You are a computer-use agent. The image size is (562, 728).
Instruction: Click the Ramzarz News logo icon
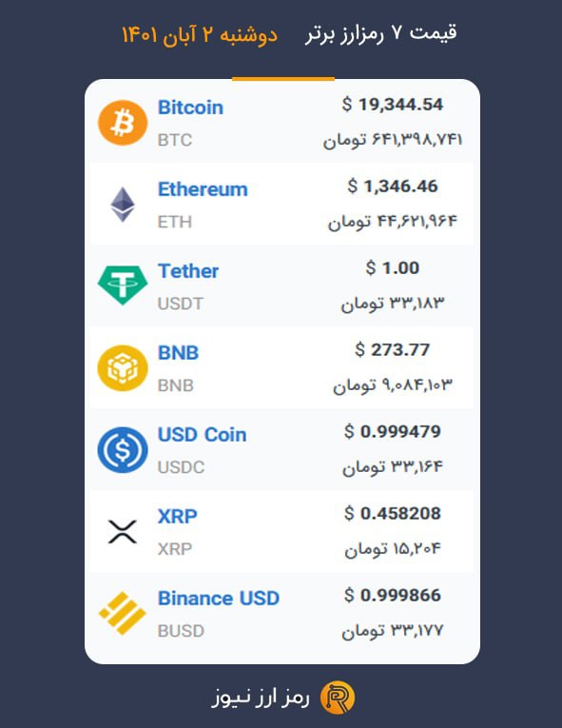click(x=338, y=698)
